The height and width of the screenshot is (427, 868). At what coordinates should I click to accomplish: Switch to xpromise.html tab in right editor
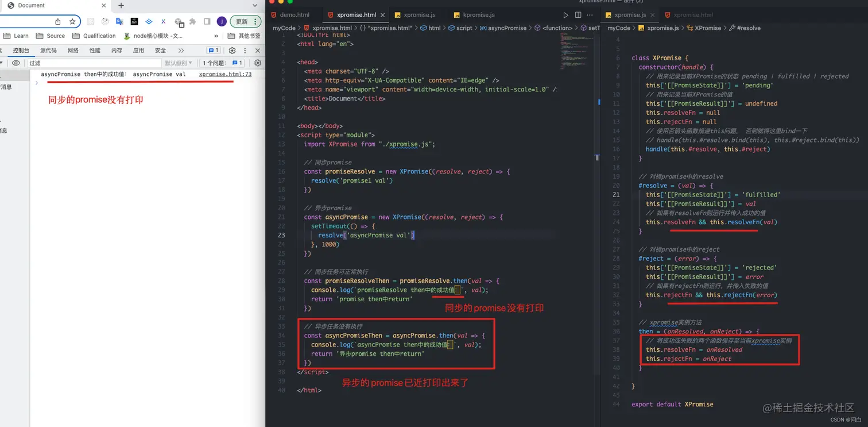[689, 15]
